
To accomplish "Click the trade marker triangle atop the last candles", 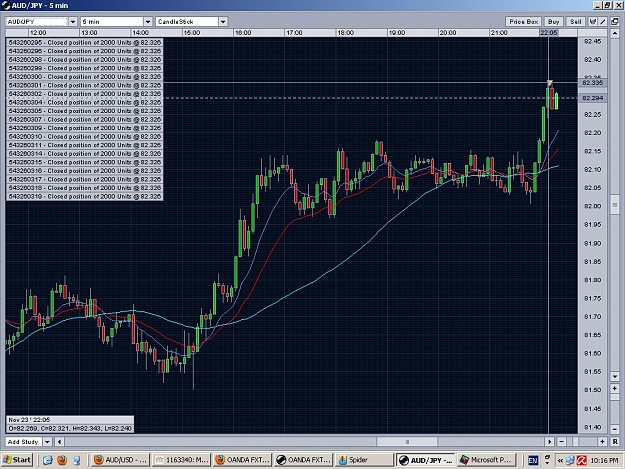I will click(x=549, y=83).
